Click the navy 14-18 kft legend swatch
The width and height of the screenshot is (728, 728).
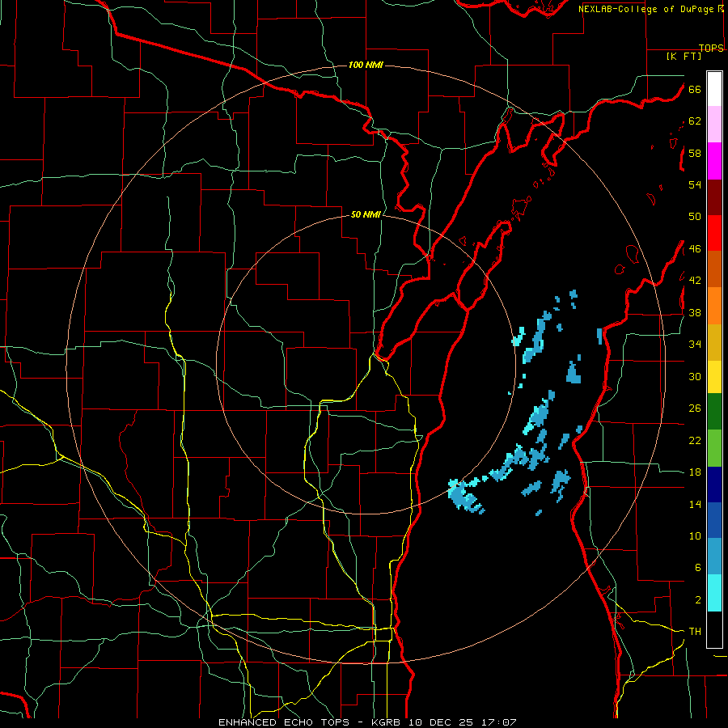coord(714,485)
